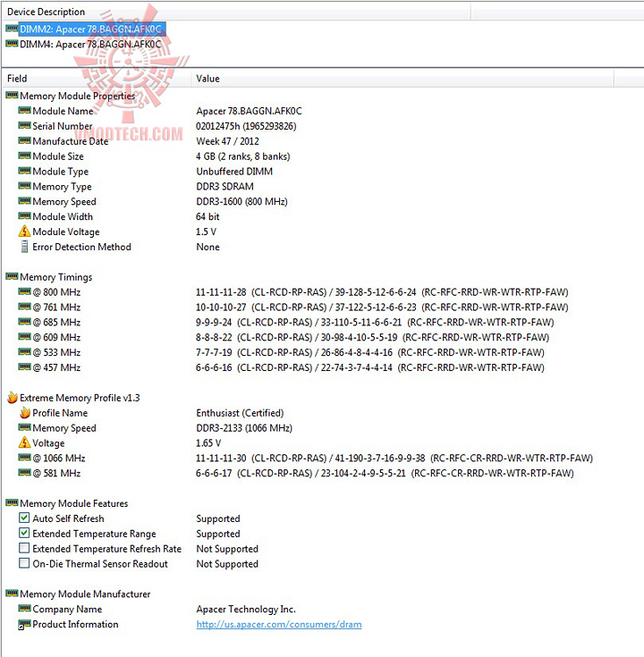Select the Week 47 / 2012 value

tap(228, 141)
